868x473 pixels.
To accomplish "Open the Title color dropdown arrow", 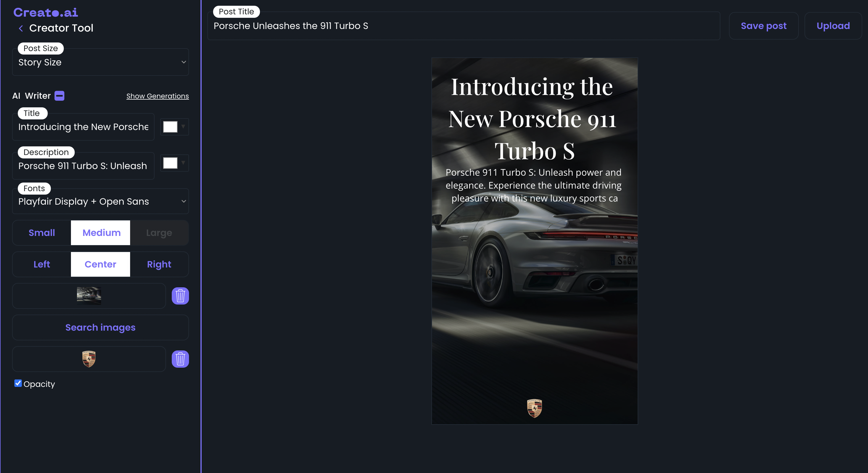I will (x=183, y=127).
